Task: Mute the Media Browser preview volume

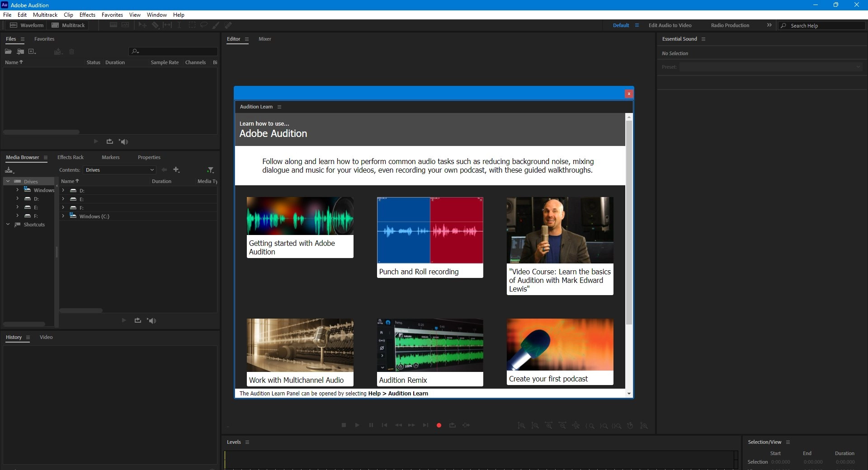Action: [x=151, y=321]
